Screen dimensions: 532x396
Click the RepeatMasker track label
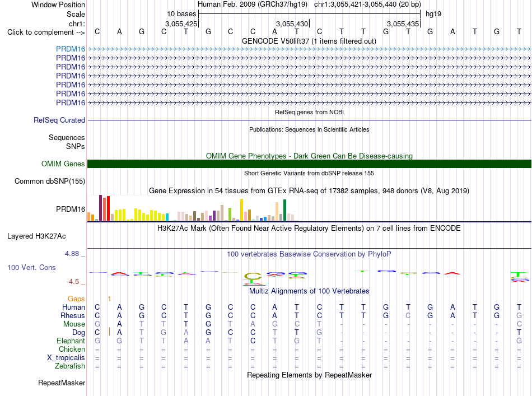coord(62,383)
